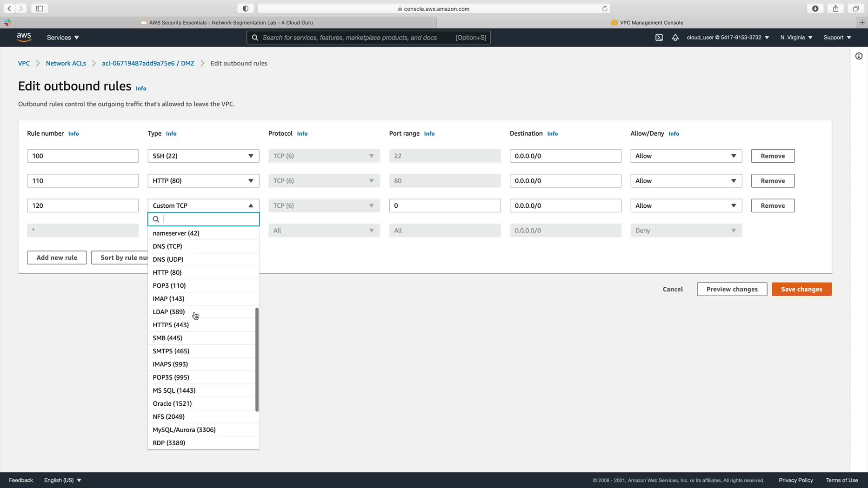
Task: Click Info link next to Edit outbound rules
Action: (141, 88)
